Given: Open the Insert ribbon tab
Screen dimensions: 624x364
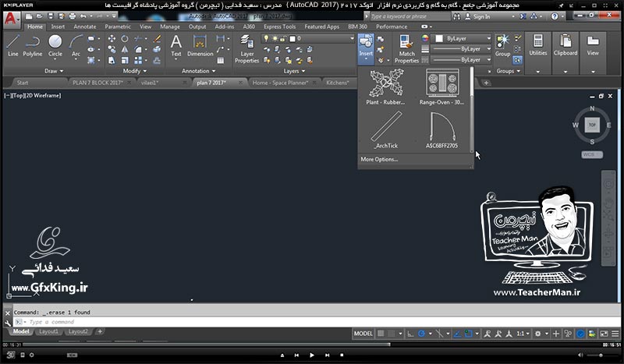Looking at the screenshot, I should click(x=58, y=27).
